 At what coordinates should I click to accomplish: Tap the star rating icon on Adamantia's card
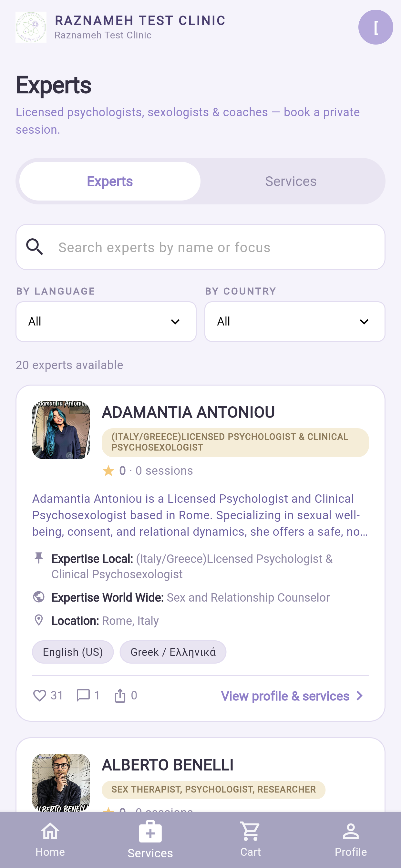click(x=108, y=470)
